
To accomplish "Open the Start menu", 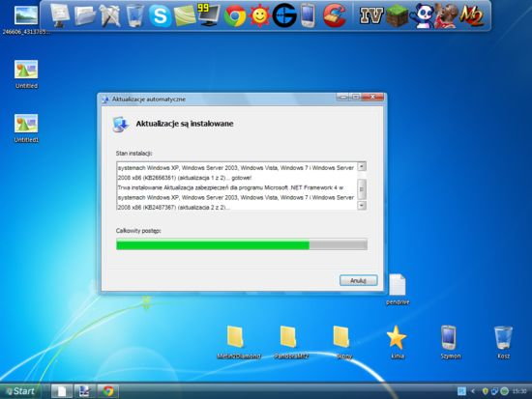I will click(20, 391).
